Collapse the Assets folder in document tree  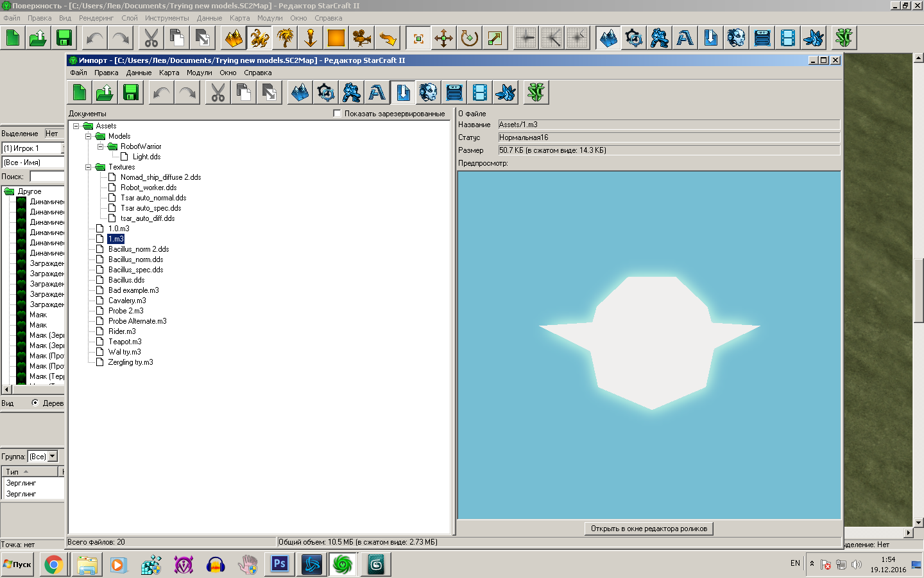coord(76,126)
